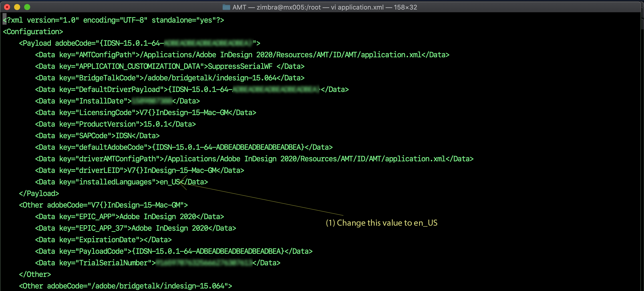Click the folder icon in title bar

(226, 7)
